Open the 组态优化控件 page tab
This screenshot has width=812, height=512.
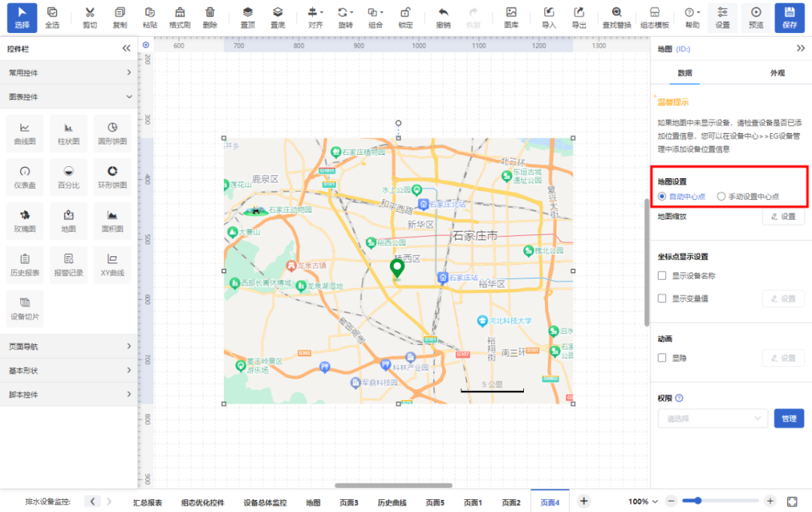tap(202, 503)
